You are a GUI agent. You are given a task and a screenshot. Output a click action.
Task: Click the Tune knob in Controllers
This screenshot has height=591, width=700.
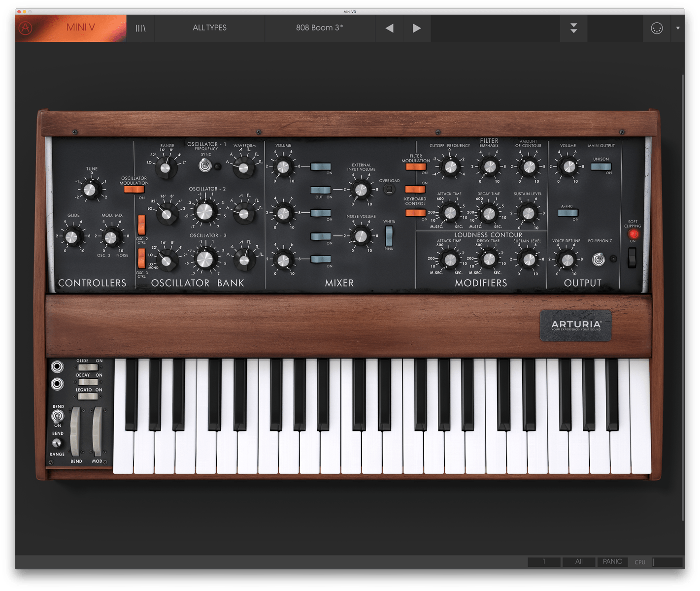coord(91,189)
